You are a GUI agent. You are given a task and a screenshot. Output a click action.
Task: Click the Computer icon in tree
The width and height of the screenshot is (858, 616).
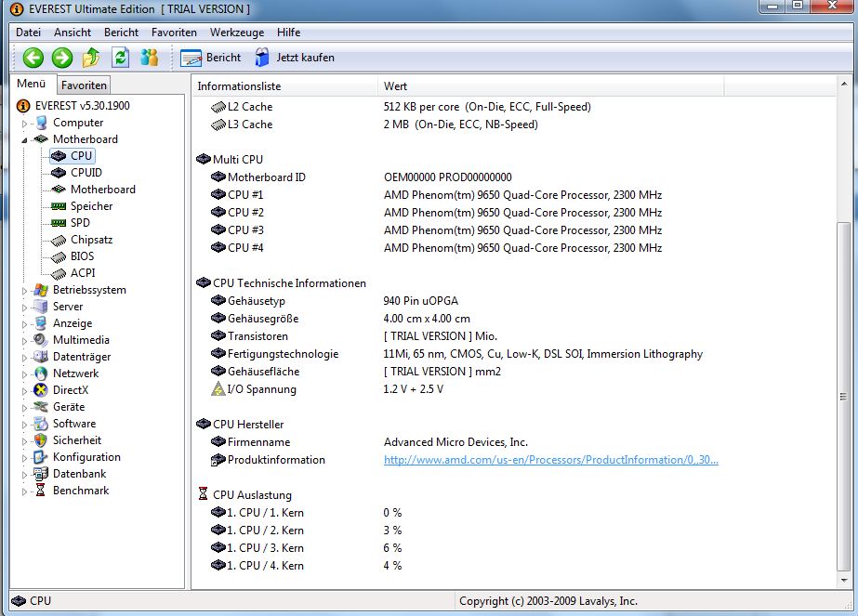[41, 123]
